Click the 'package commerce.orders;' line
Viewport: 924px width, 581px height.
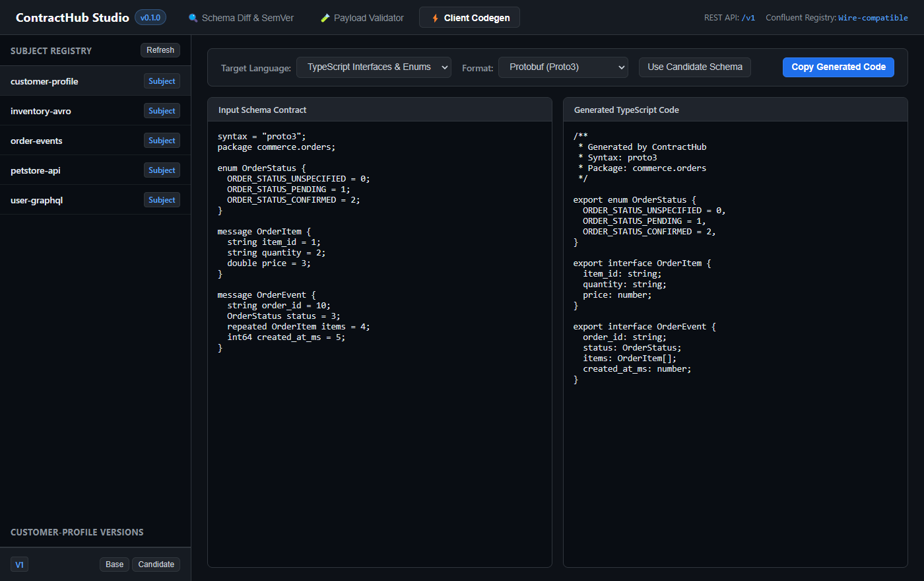(x=277, y=147)
